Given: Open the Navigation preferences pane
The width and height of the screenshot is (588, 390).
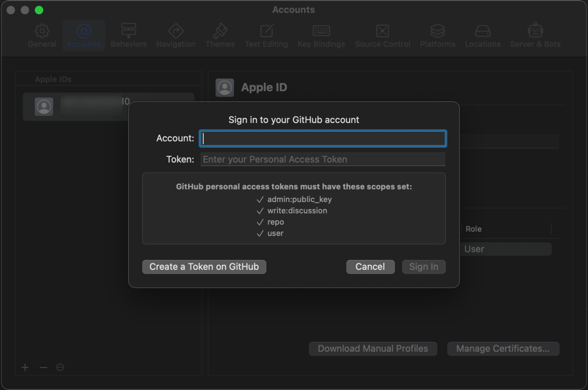Looking at the screenshot, I should tap(175, 35).
